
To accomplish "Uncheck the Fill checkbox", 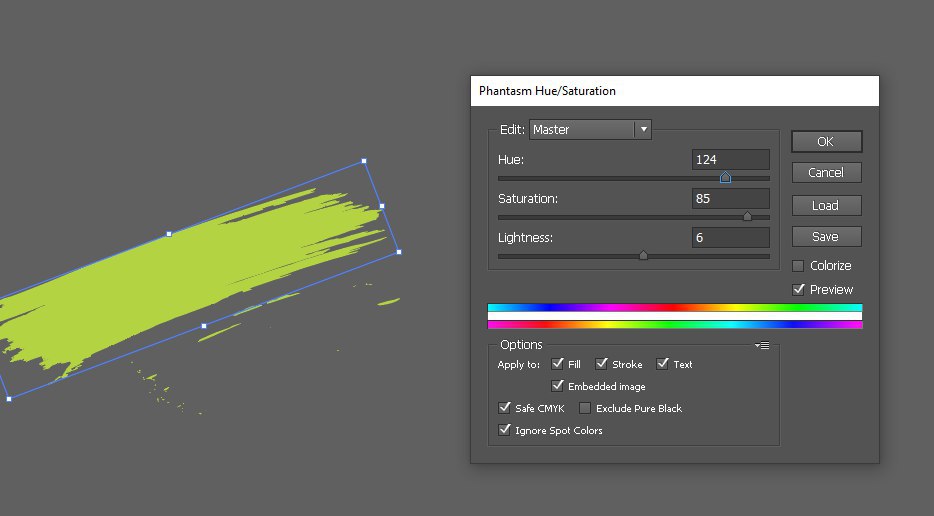I will pos(558,363).
